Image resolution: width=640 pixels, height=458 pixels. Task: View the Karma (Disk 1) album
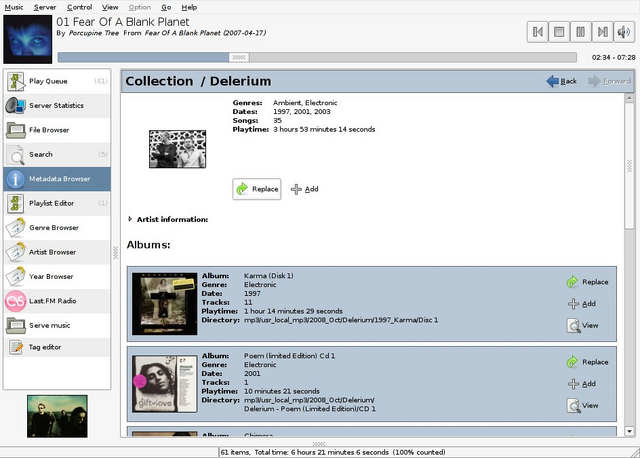[x=583, y=325]
